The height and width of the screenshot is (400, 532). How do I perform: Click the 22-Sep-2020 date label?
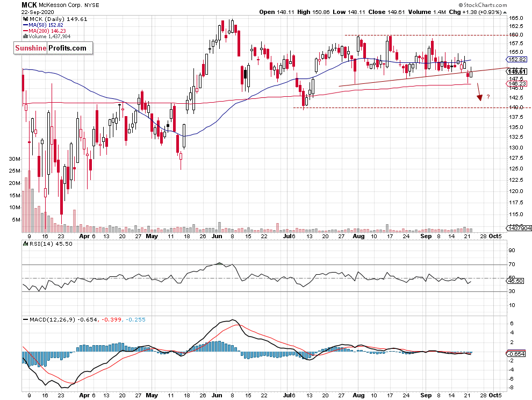coord(37,12)
